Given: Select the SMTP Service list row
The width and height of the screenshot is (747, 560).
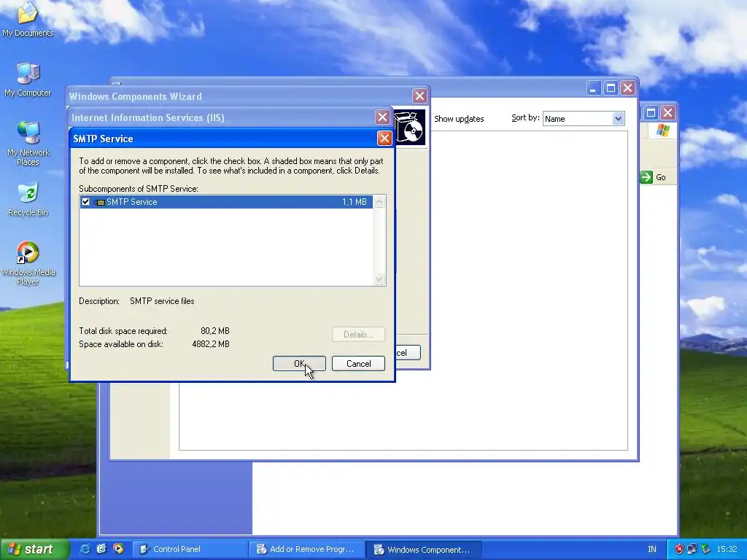Looking at the screenshot, I should point(226,202).
